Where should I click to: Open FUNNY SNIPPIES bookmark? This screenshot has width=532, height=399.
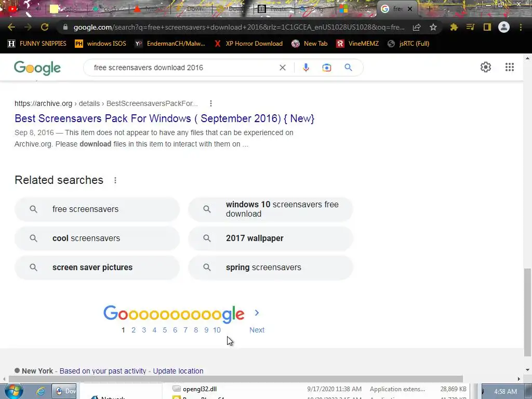click(x=37, y=44)
